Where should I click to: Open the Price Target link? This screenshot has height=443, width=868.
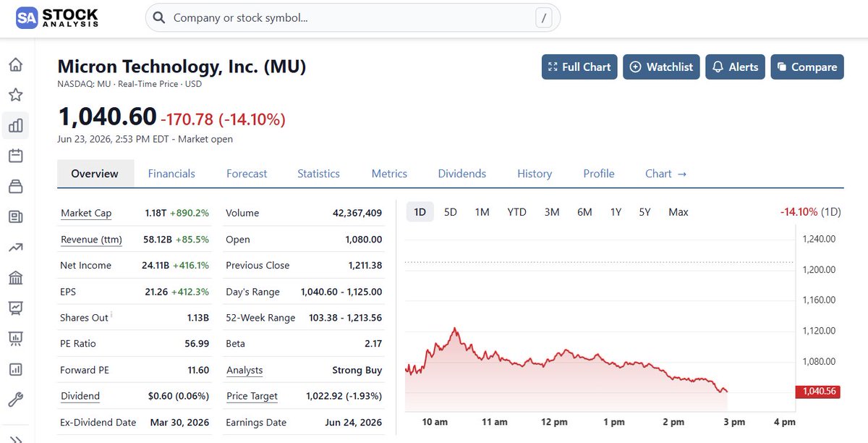tap(252, 396)
